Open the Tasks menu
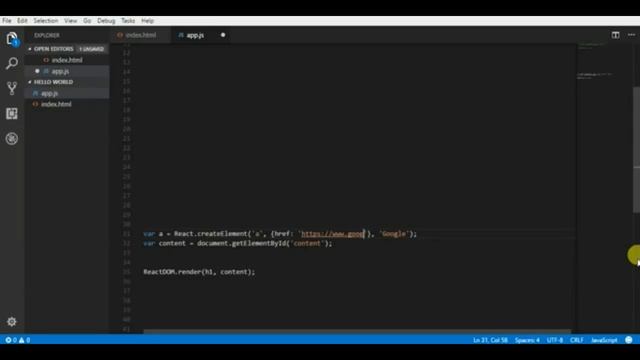The image size is (640, 360). click(x=128, y=21)
